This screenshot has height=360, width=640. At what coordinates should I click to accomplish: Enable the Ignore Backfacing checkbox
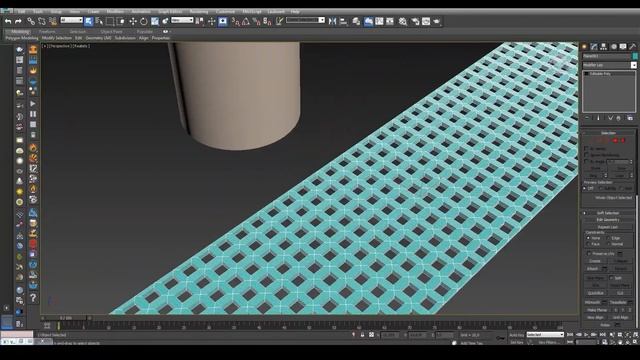click(x=587, y=155)
